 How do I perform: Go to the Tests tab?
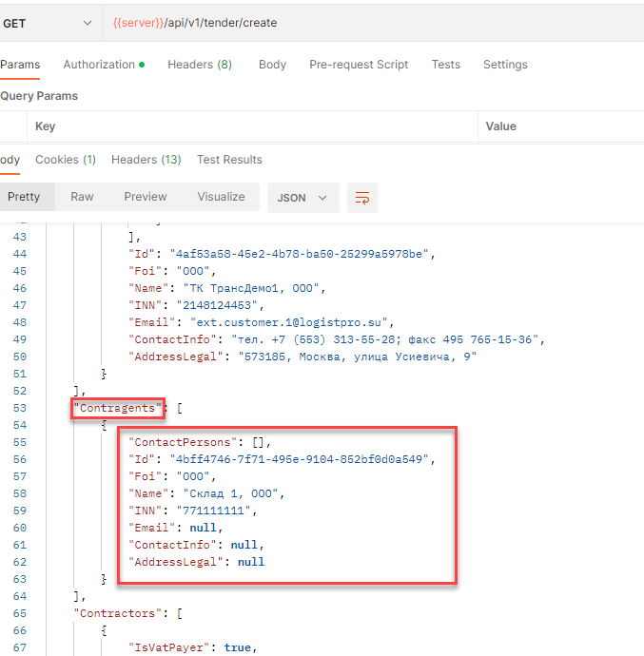coord(445,65)
